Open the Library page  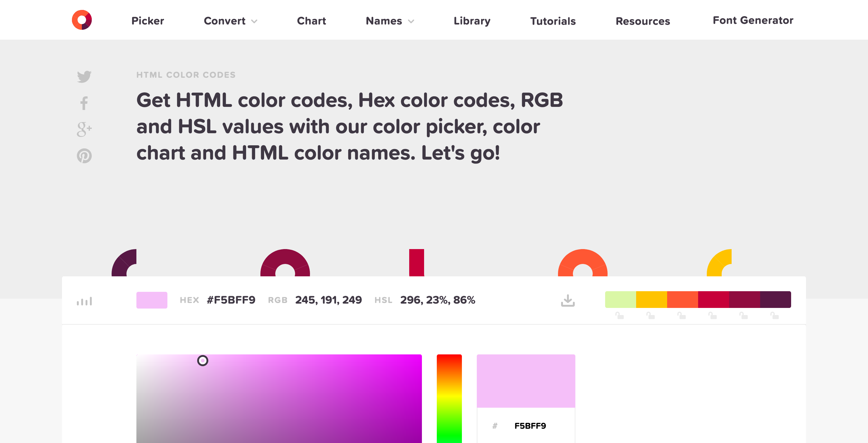click(472, 21)
